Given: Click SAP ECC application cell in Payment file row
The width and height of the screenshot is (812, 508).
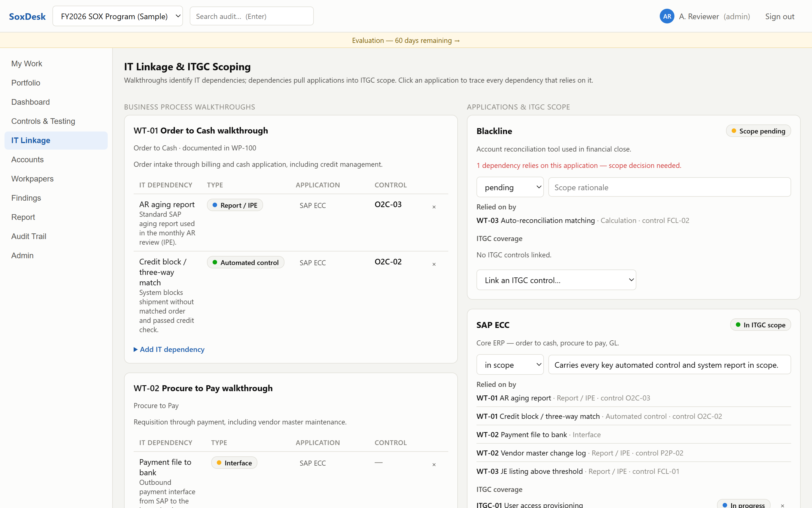Looking at the screenshot, I should click(312, 463).
